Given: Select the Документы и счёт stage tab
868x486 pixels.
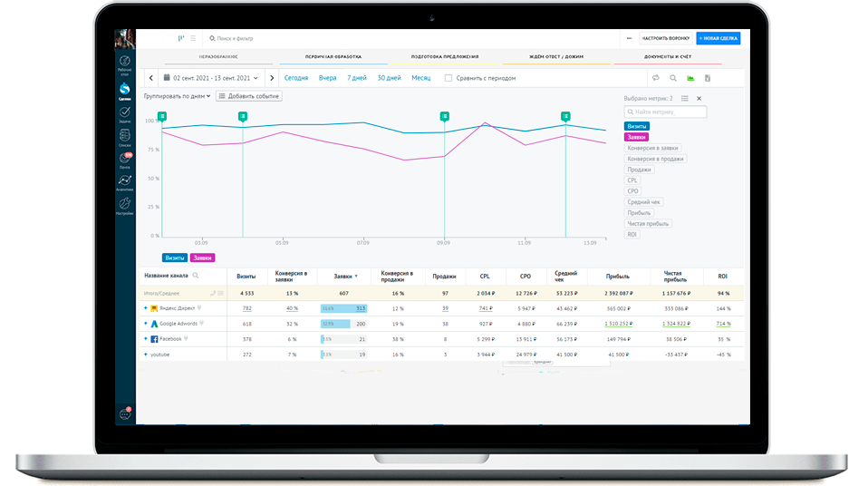Looking at the screenshot, I should [x=670, y=56].
